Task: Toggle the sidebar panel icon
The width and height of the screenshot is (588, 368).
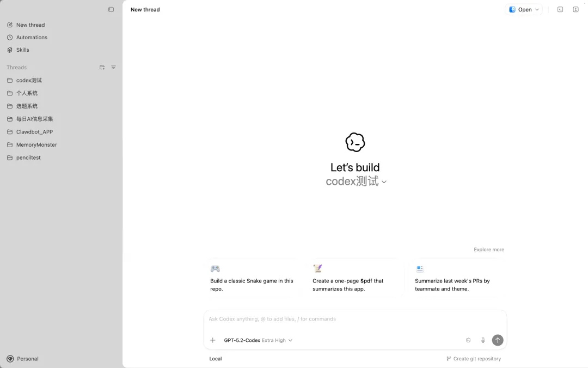Action: tap(111, 9)
